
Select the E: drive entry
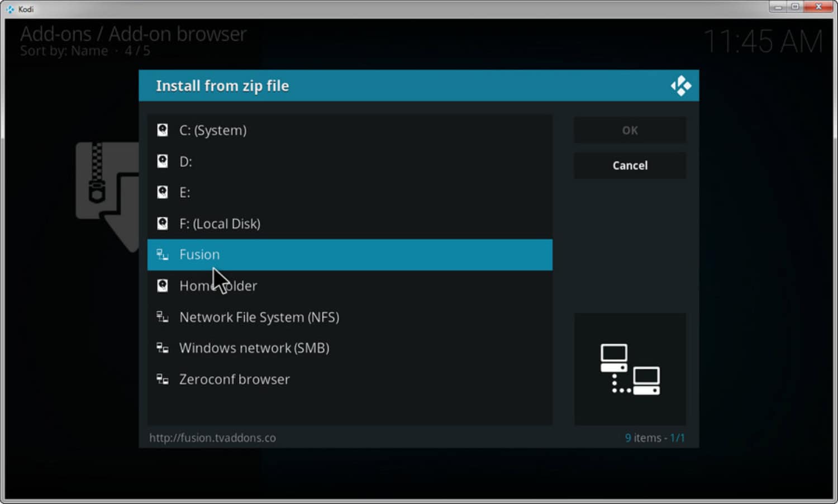(x=350, y=192)
